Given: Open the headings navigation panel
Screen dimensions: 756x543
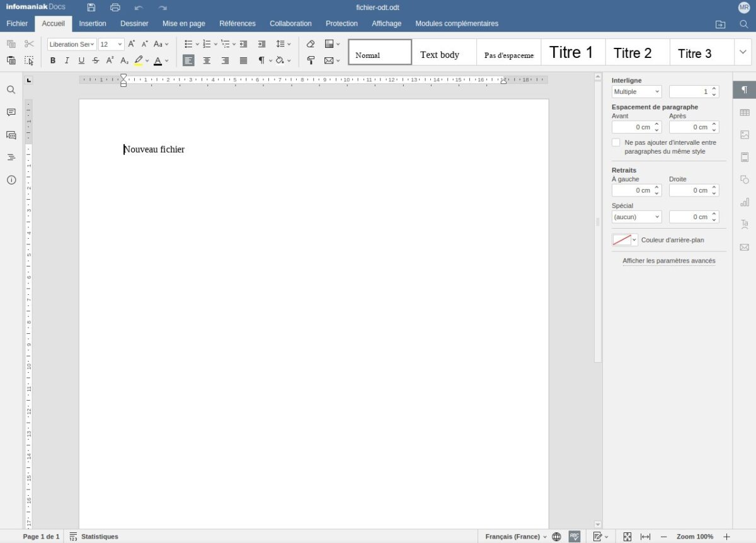Looking at the screenshot, I should pos(11,157).
